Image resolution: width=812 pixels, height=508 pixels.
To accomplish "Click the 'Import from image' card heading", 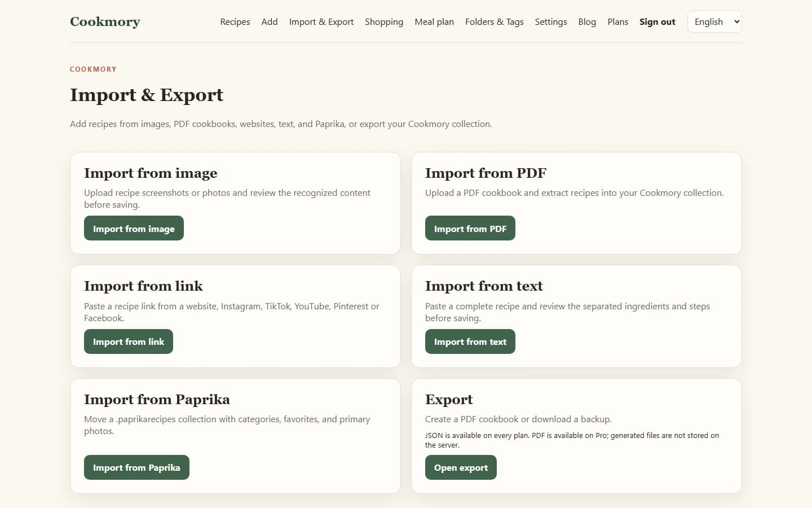I will (151, 173).
